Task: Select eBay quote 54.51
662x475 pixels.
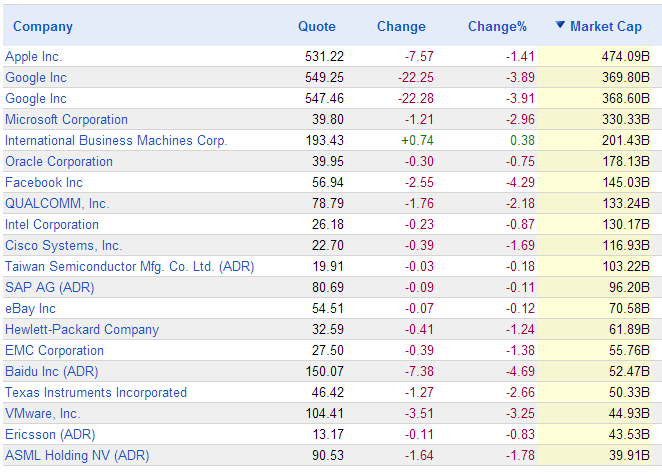Action: (328, 309)
